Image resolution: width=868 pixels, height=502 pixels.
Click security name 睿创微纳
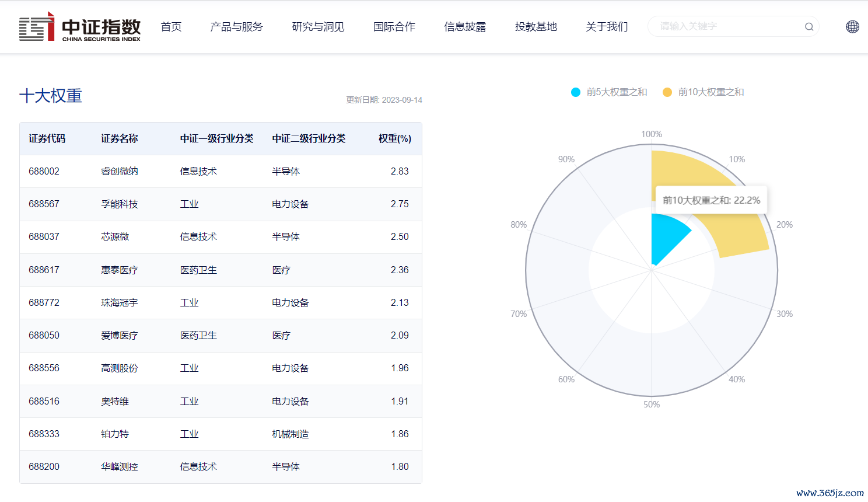coord(120,172)
